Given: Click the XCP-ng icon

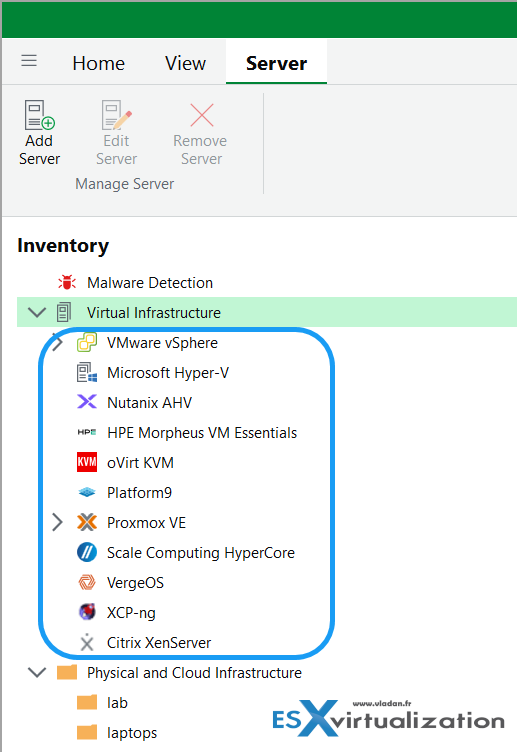Looking at the screenshot, I should [87, 612].
